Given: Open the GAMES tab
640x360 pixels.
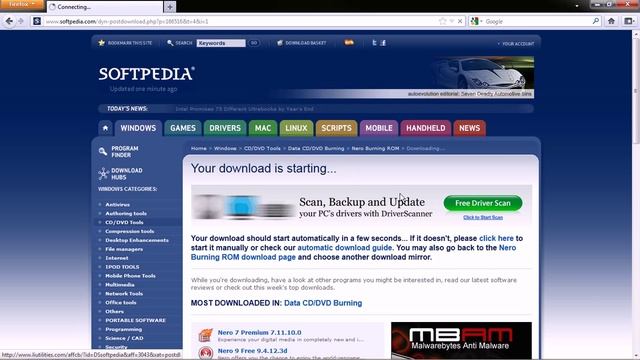Looking at the screenshot, I should click(183, 128).
